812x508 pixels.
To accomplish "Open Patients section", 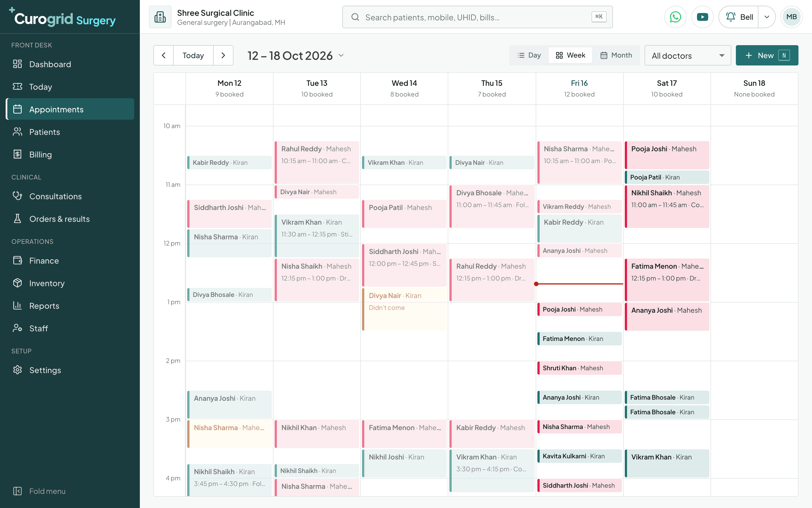I will click(70, 132).
